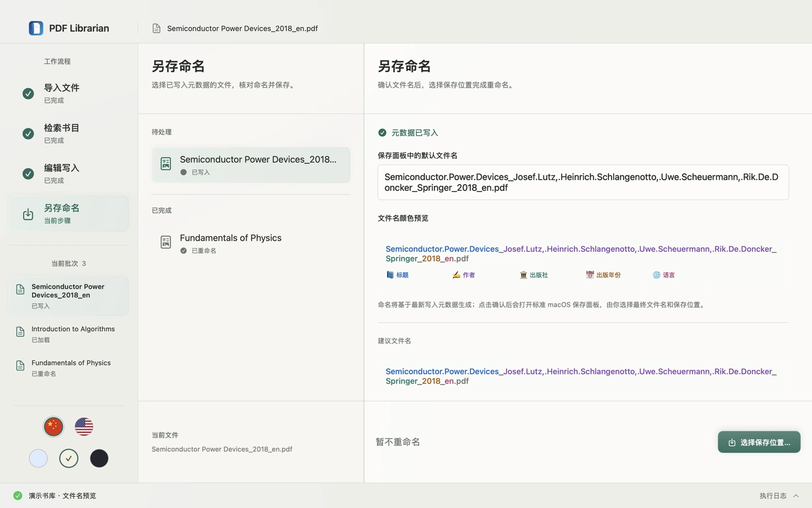Click the save-download icon for 另存命名 step

click(x=28, y=214)
